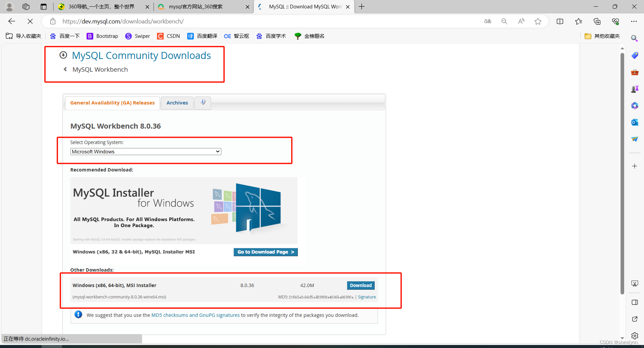Open Swiper bookmark
644x348 pixels.
tap(138, 36)
